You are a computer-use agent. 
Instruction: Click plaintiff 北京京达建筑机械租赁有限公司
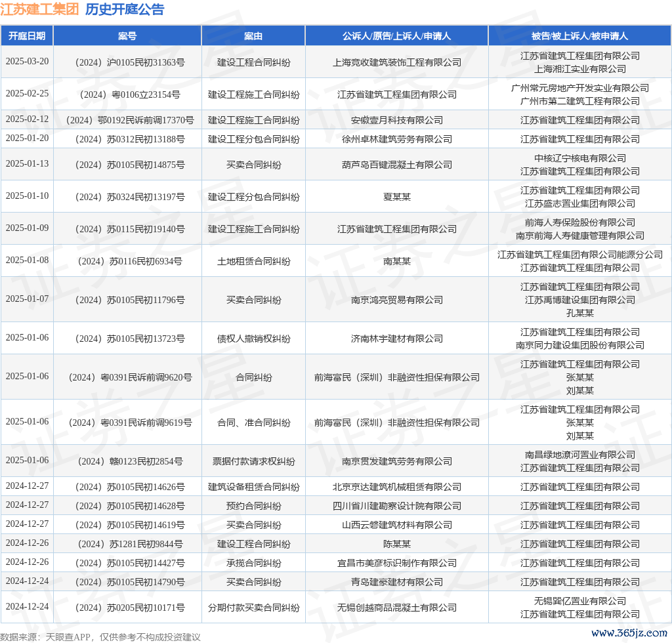(x=397, y=487)
